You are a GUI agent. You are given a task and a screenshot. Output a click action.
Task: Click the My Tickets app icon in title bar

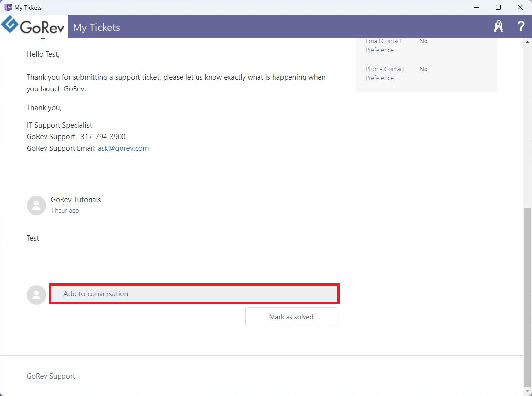(8, 7)
